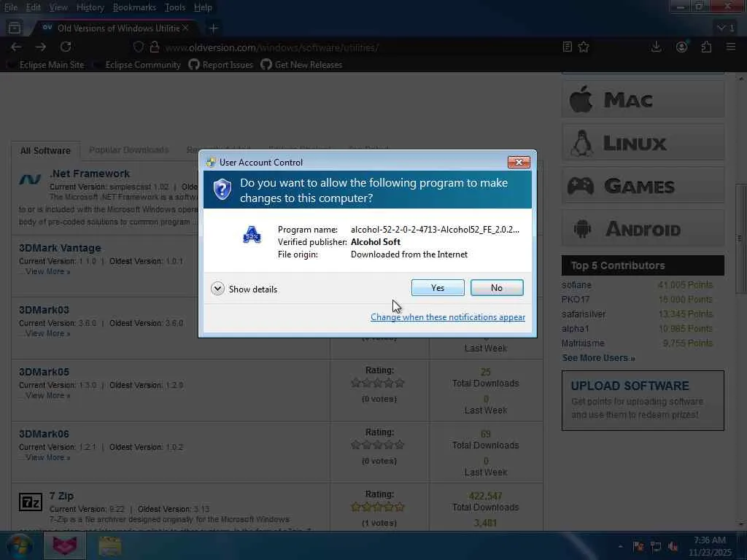The width and height of the screenshot is (747, 560).
Task: Open the file explorer taskbar icon
Action: (x=109, y=545)
